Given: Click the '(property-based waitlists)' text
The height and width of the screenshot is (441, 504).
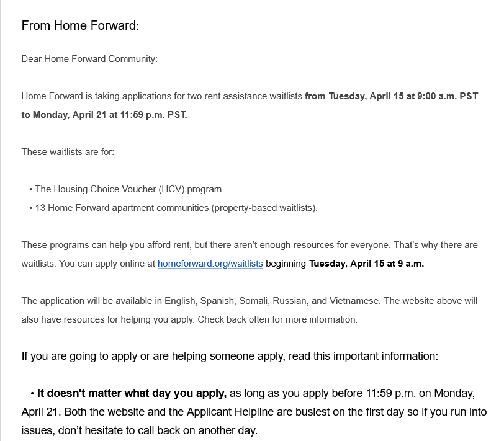Looking at the screenshot, I should [x=264, y=208].
